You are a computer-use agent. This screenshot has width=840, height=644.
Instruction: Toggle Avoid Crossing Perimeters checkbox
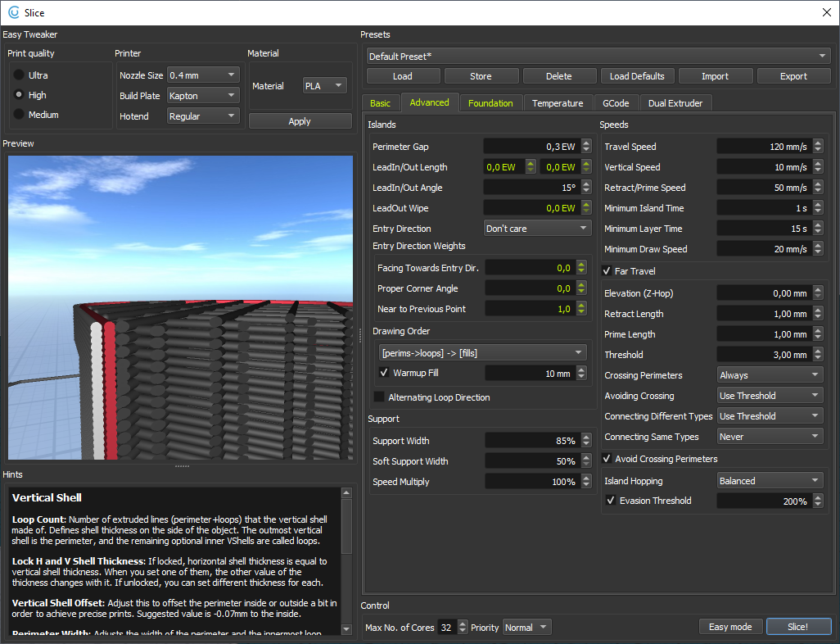[607, 459]
